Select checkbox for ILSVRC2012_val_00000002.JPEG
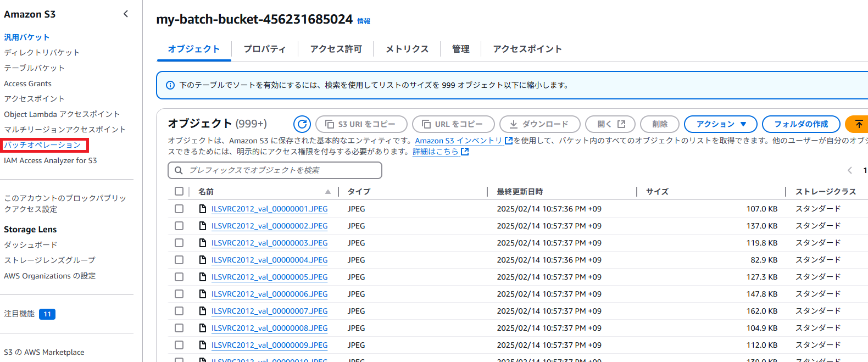The height and width of the screenshot is (362, 868). pyautogui.click(x=179, y=226)
